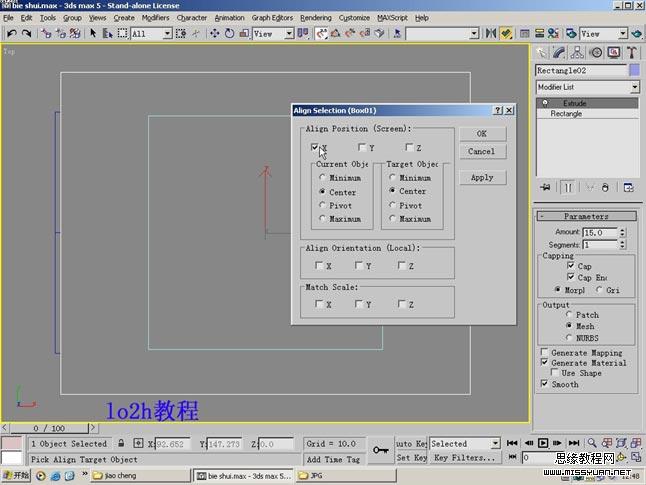Toggle the selection lock padlock icon
Image resolution: width=646 pixels, height=485 pixels.
(x=121, y=443)
